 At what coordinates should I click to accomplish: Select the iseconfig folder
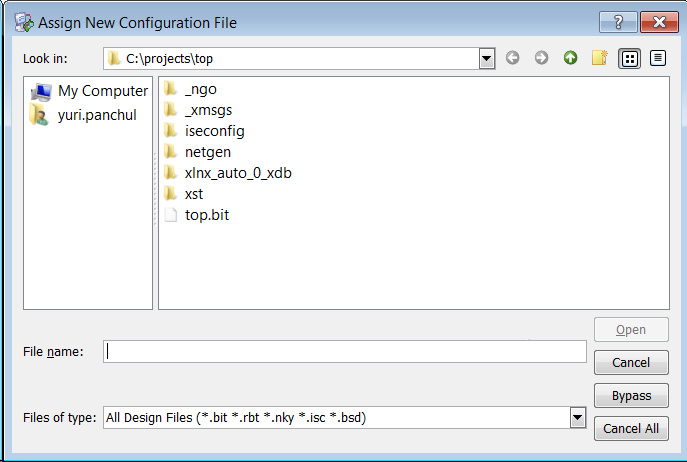214,131
